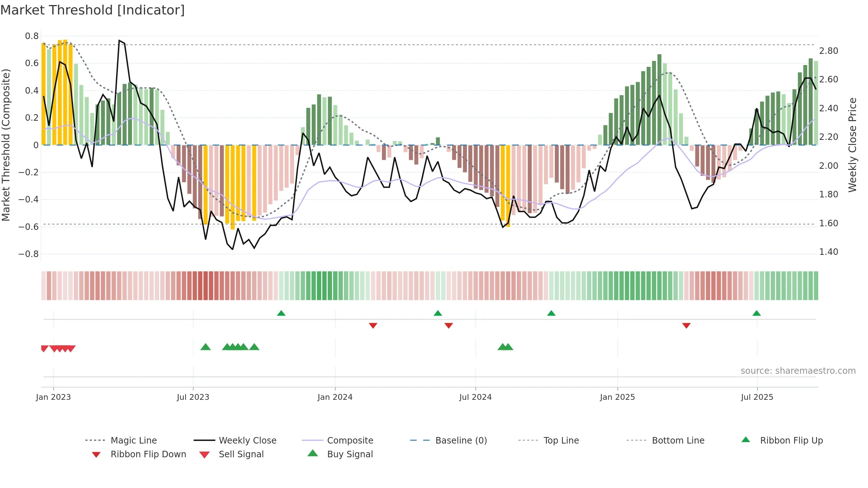Click the −0.6 tick on left axis
This screenshot has height=488, width=868.
click(x=29, y=227)
